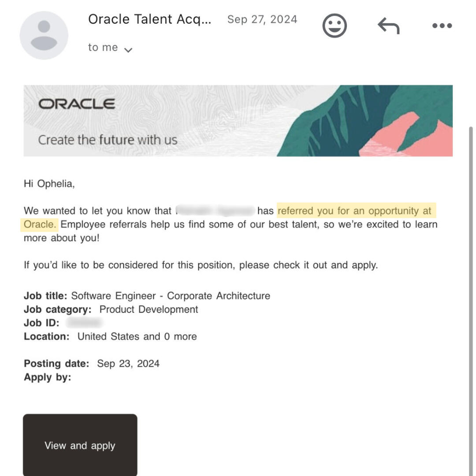The height and width of the screenshot is (476, 476).
Task: Click the sender's profile avatar
Action: tap(44, 35)
